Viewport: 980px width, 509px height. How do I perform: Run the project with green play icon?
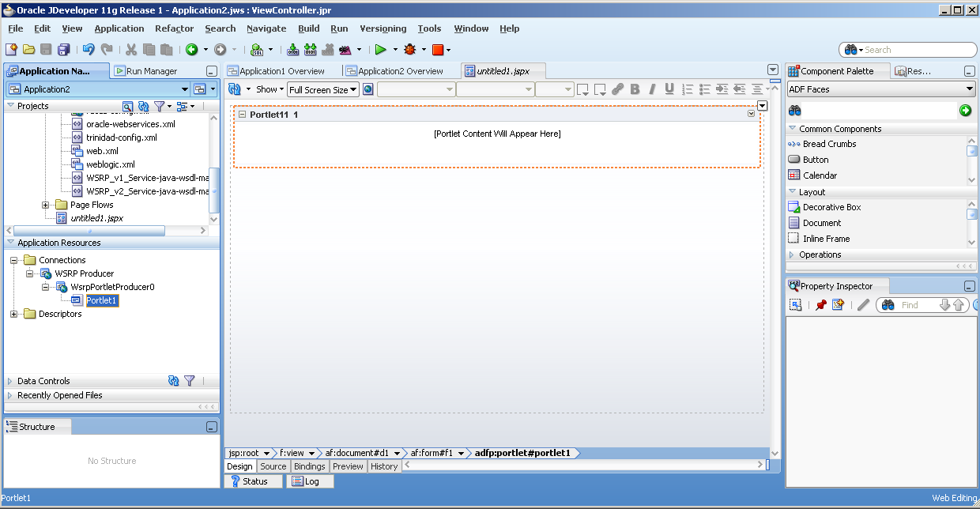(x=380, y=50)
